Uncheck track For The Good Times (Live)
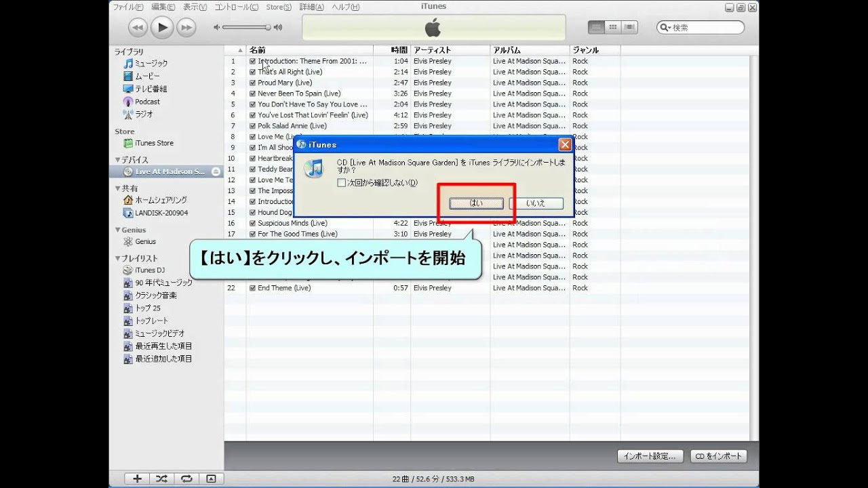This screenshot has height=488, width=868. click(x=252, y=234)
